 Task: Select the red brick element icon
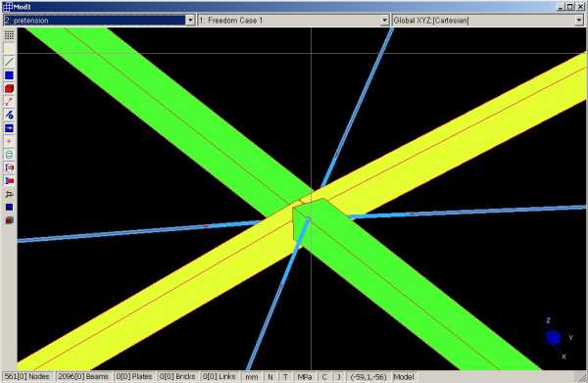coord(9,88)
